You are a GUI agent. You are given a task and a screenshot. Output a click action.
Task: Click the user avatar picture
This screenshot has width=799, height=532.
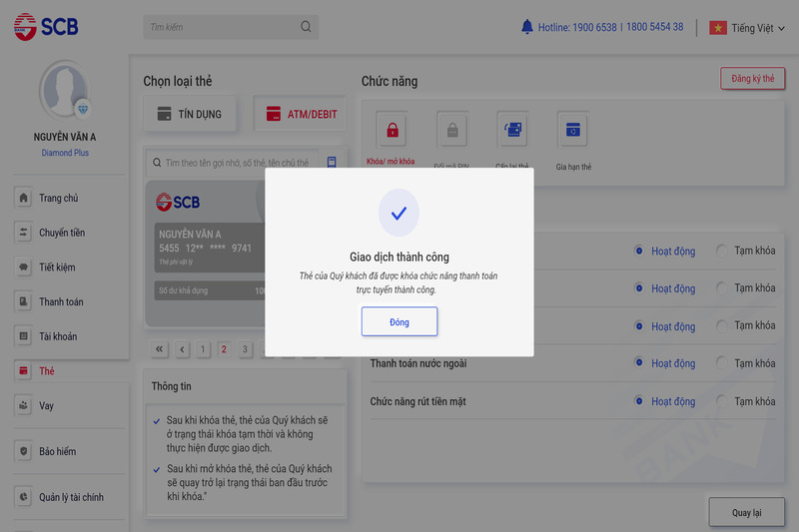pyautogui.click(x=64, y=90)
